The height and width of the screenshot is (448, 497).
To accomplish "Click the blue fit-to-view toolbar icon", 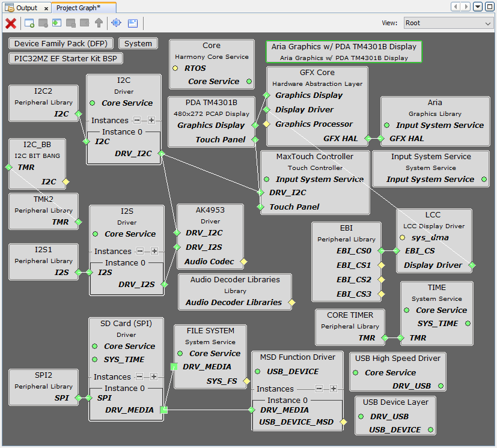I will 116,23.
